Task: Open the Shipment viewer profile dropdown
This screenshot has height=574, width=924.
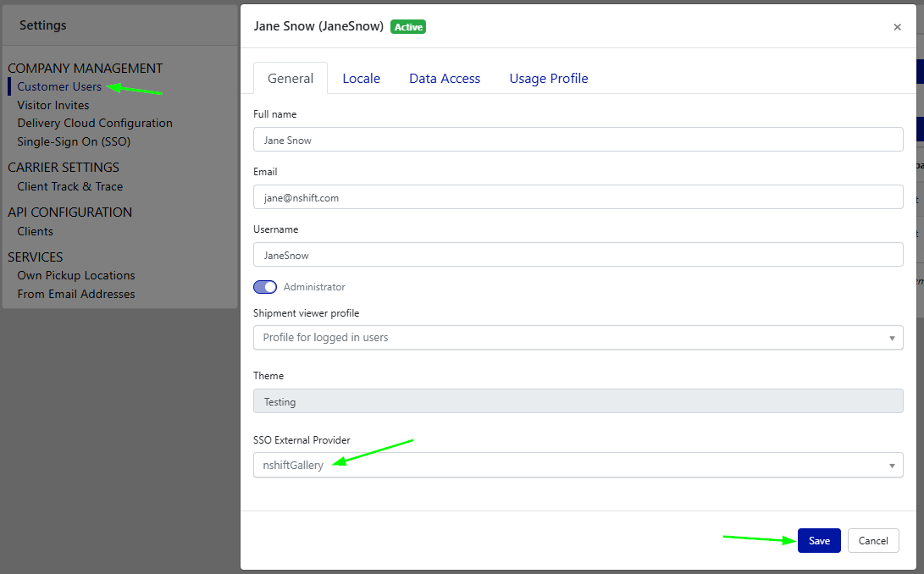Action: coord(578,337)
